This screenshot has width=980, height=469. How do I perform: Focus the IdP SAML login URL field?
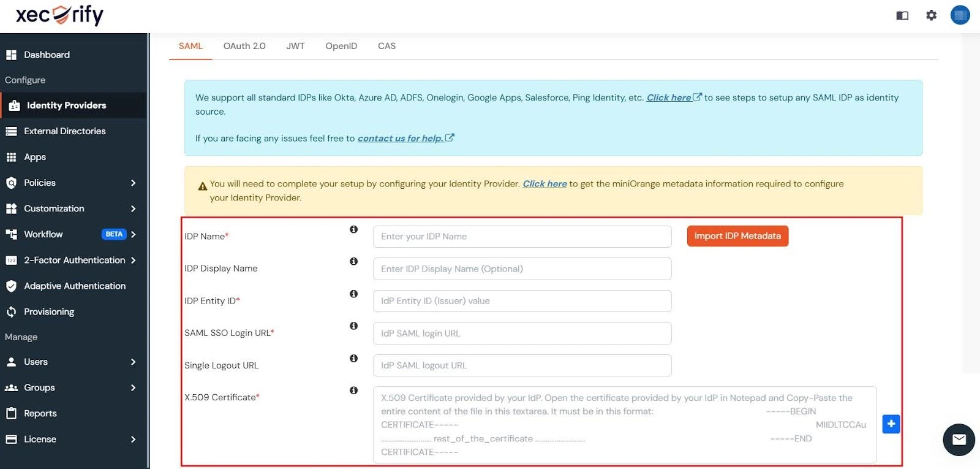522,334
